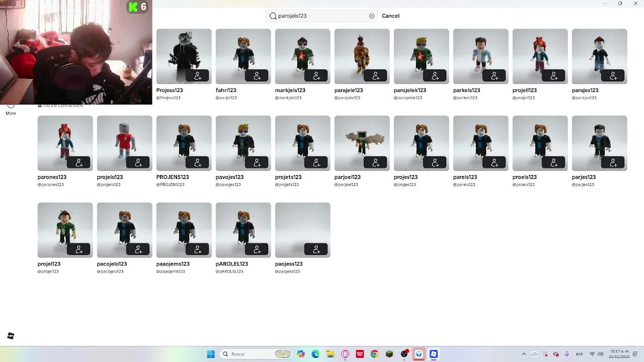Add connection button on PROJENS123 card
Screen dimensions: 644x362
198,163
